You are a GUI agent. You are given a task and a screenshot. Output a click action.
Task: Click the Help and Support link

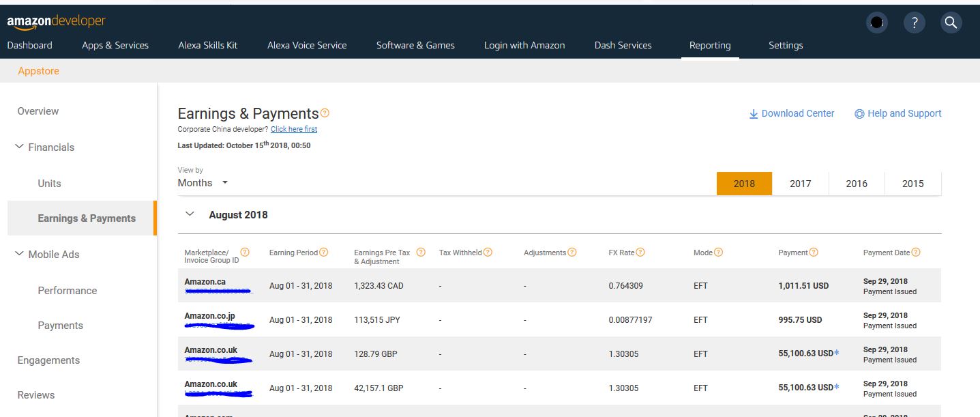click(898, 113)
